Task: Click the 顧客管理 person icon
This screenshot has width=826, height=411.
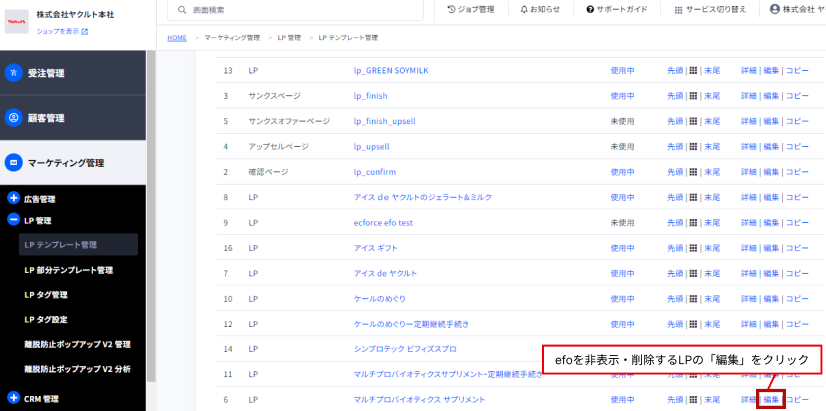Action: pyautogui.click(x=14, y=118)
